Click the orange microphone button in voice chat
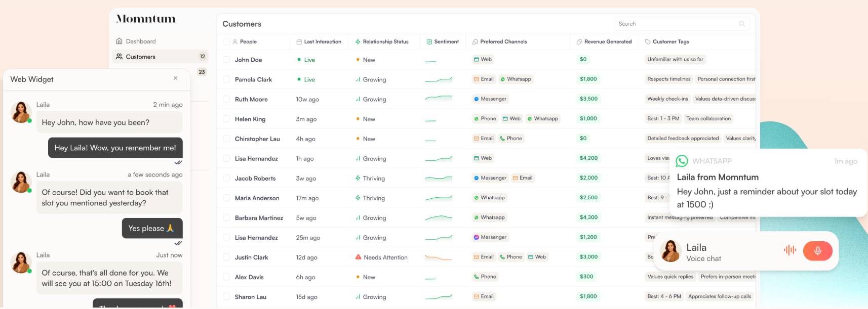This screenshot has height=309, width=868. 817,250
